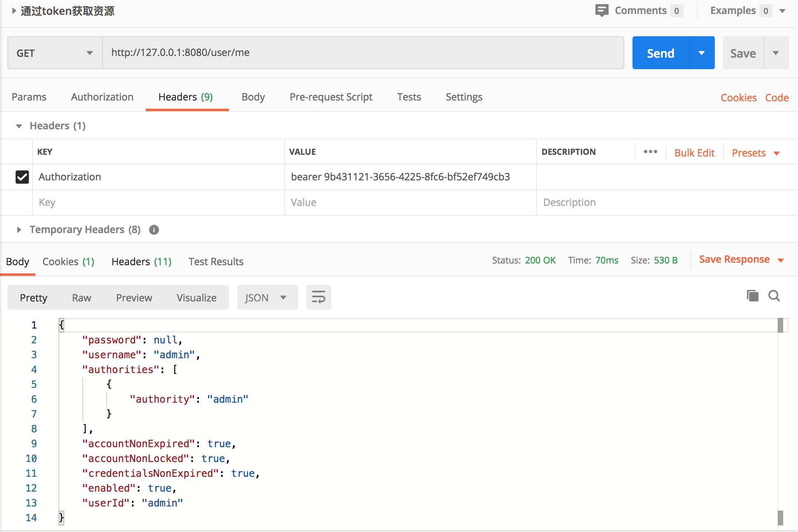
Task: Open search in response with magnifier icon
Action: tap(774, 296)
